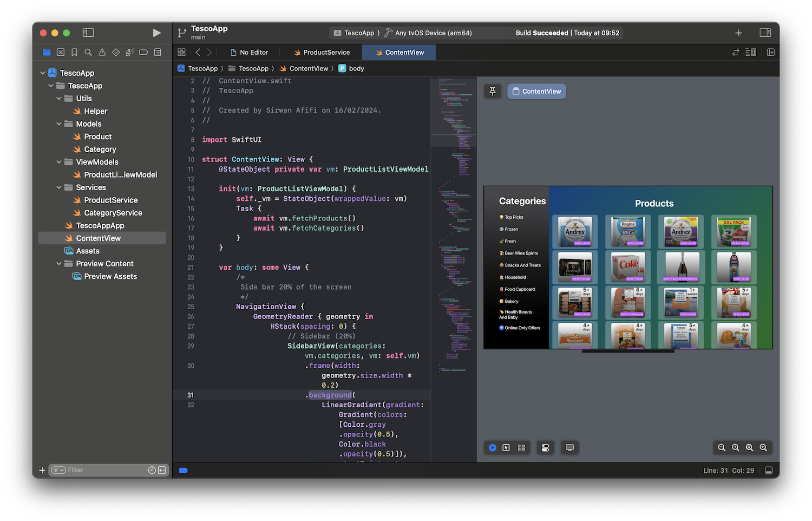The height and width of the screenshot is (521, 812).
Task: Collapse the Models folder
Action: click(x=59, y=124)
